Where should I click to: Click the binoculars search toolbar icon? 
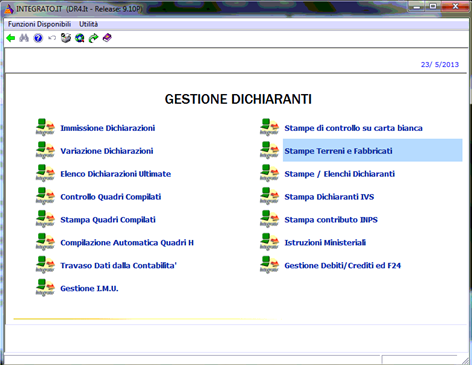24,38
